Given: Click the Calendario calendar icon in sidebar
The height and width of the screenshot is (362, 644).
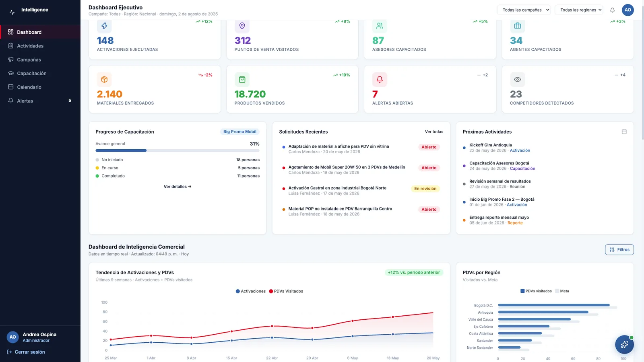Looking at the screenshot, I should point(11,87).
